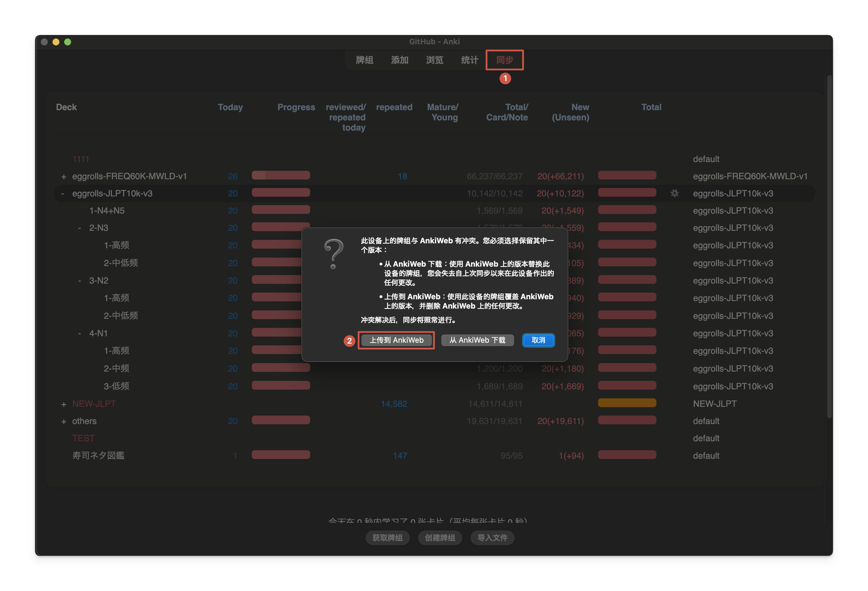868x591 pixels.
Task: Collapse the 4-N1 subdeck
Action: pyautogui.click(x=80, y=333)
